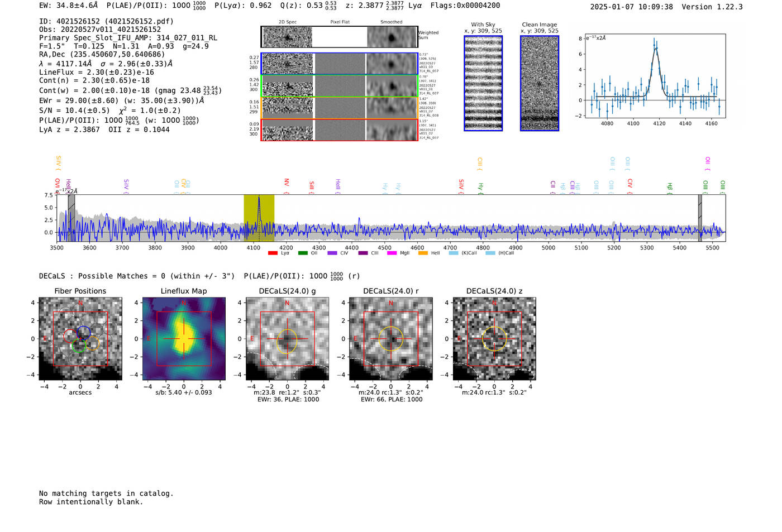This screenshot has width=782, height=532.
Task: Click the s/b: 5.40 +/- 0.093 caption
Action: [184, 392]
